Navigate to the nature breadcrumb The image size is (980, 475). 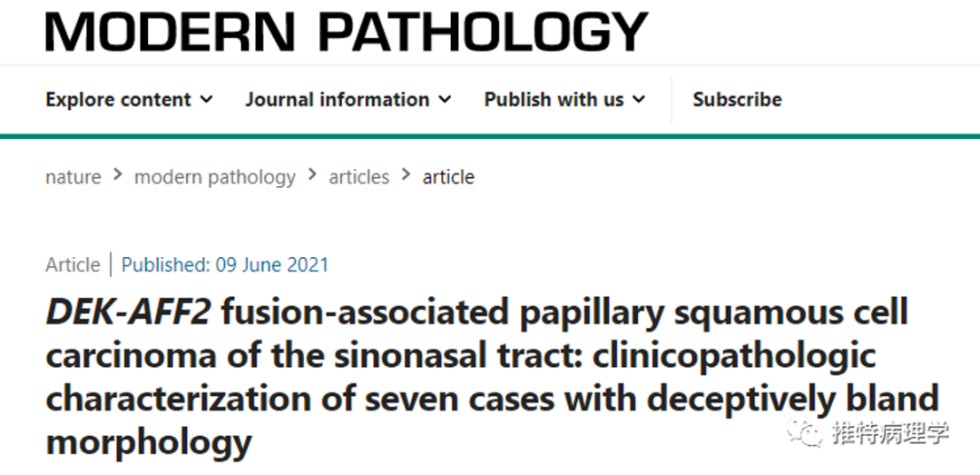point(73,177)
